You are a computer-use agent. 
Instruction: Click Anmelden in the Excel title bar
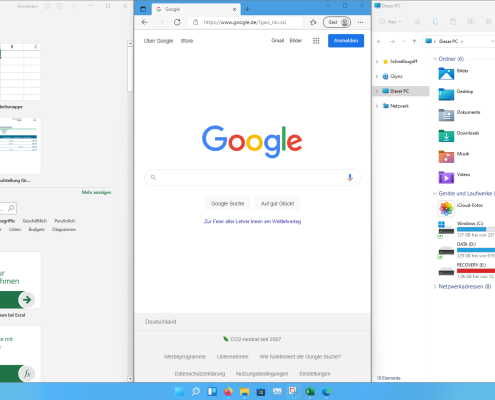pos(28,6)
